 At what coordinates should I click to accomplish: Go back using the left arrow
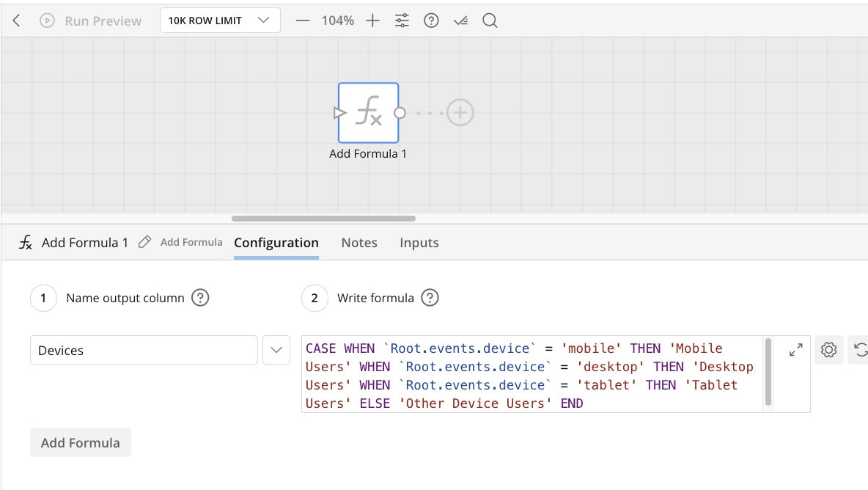(x=17, y=21)
